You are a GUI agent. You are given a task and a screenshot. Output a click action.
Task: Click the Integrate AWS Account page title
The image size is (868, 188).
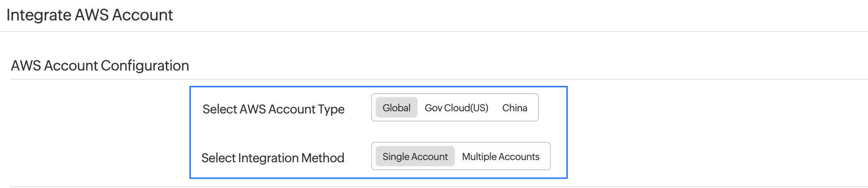pyautogui.click(x=89, y=15)
